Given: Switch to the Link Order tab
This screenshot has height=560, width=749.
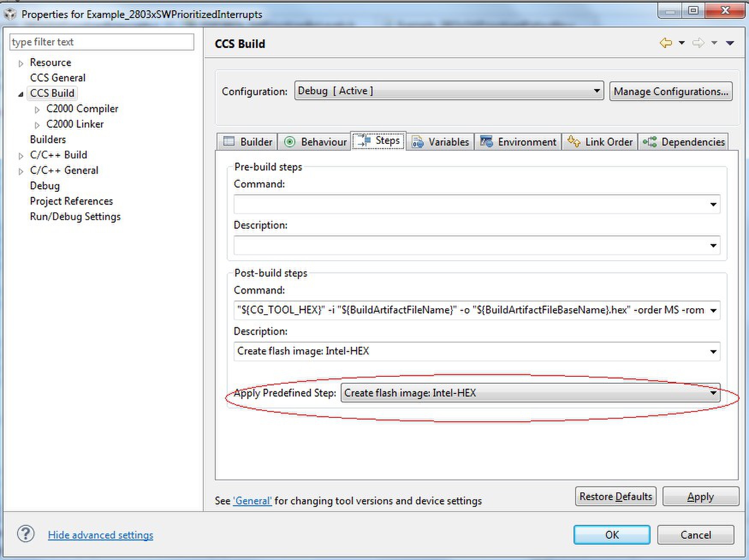Looking at the screenshot, I should pos(600,142).
